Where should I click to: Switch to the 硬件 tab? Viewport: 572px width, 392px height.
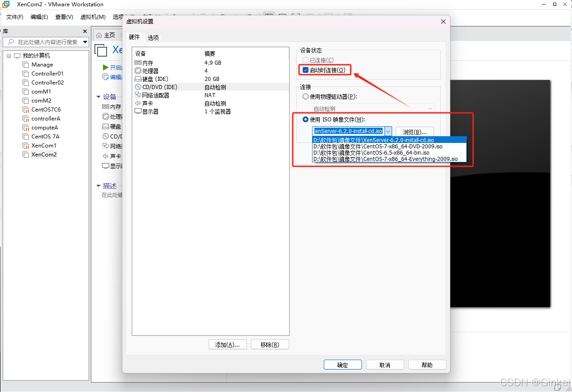(134, 37)
